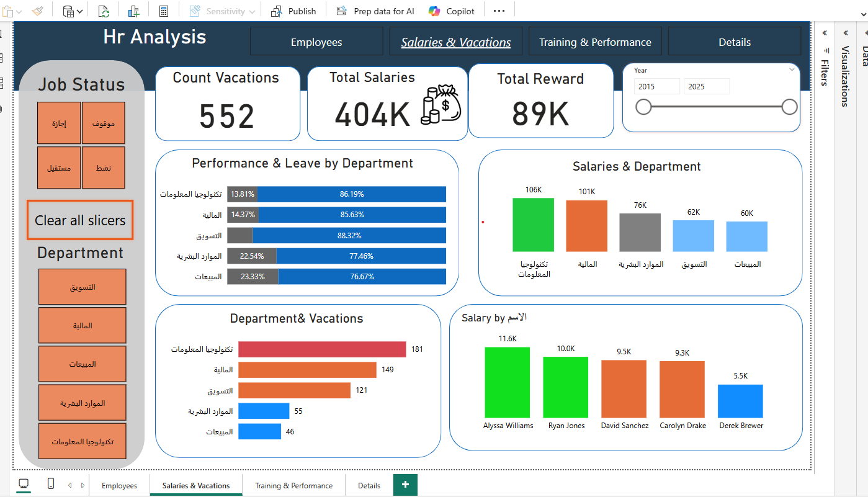Open Copilot from the ribbon

point(452,11)
